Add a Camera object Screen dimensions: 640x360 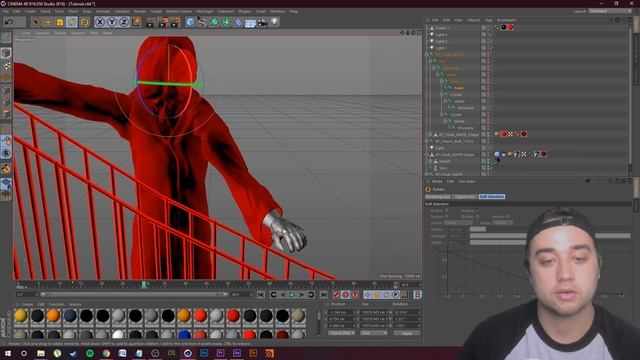pos(262,22)
